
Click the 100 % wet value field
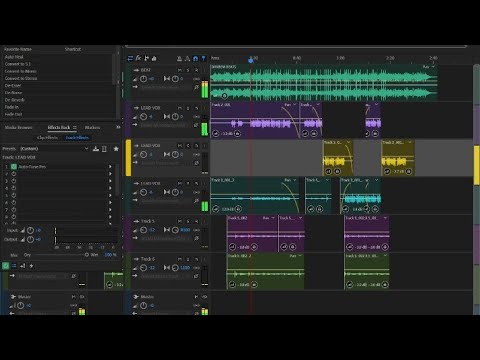click(108, 255)
